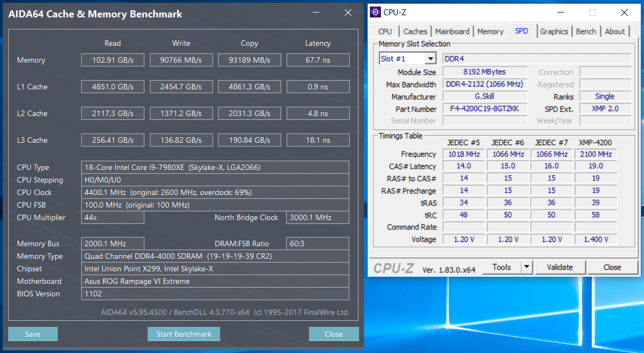
Task: Click JEDEC #5 frequency value 1018 MHz
Action: coord(464,154)
